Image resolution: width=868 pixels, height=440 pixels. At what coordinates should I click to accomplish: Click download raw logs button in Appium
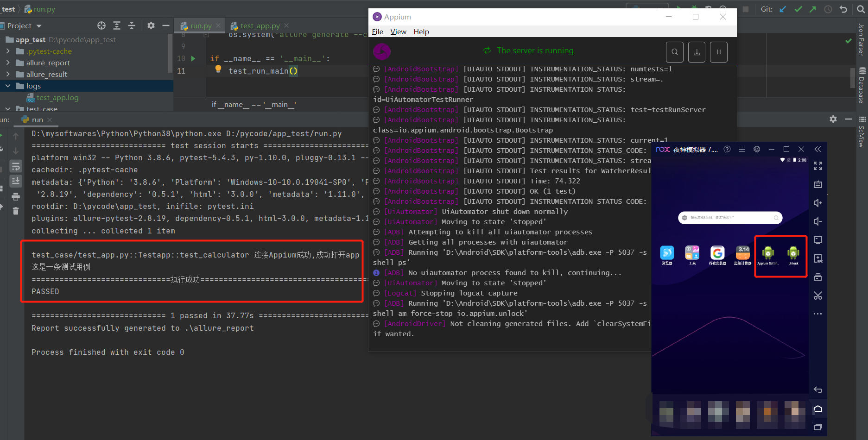pos(697,52)
